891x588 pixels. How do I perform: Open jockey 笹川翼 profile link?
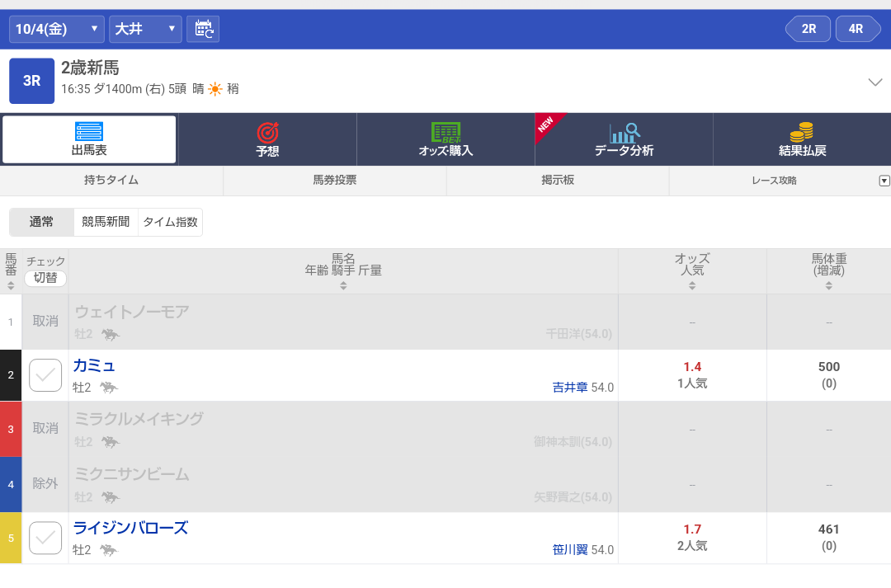570,549
